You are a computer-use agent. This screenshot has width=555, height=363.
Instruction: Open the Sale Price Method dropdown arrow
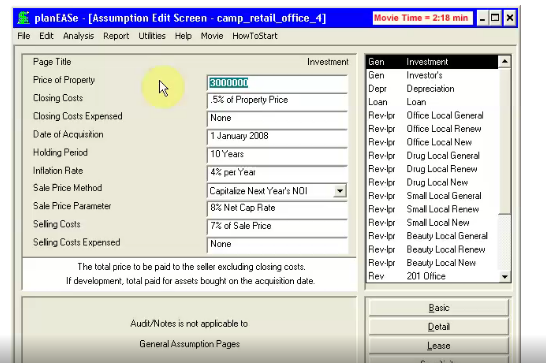340,191
